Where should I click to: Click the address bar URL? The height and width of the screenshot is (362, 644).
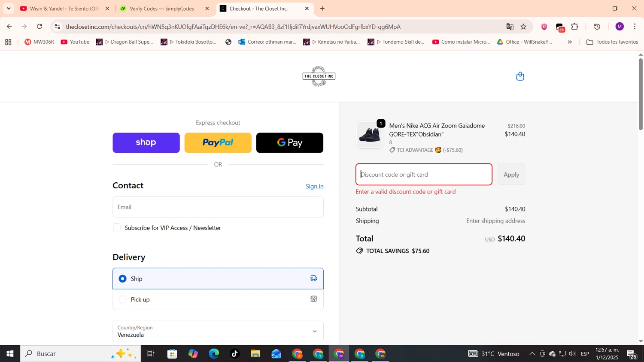[233, 27]
